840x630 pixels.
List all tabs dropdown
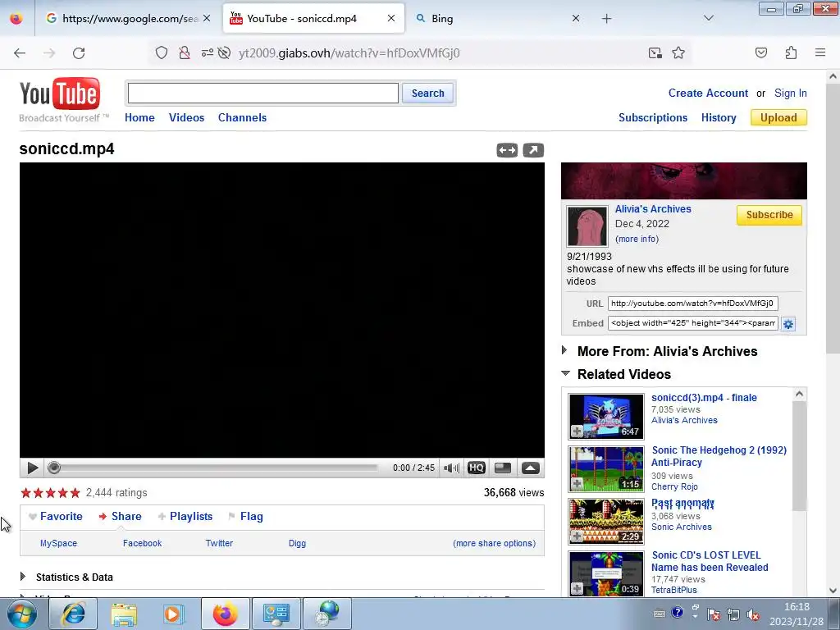click(708, 18)
